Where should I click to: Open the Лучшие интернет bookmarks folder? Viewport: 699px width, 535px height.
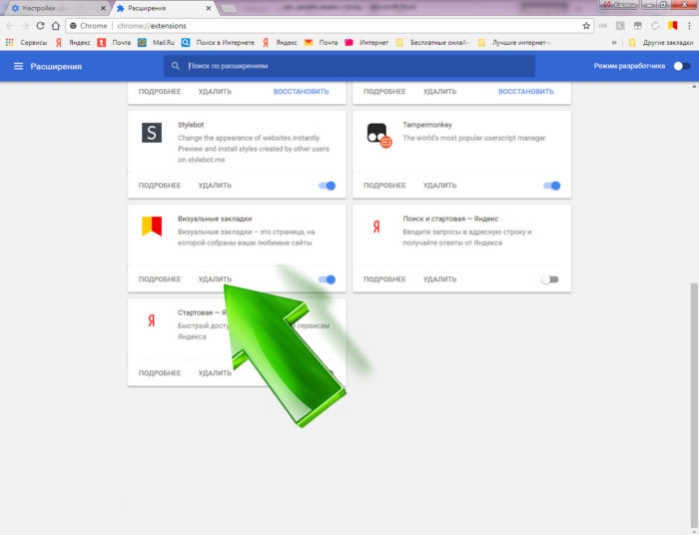(515, 42)
